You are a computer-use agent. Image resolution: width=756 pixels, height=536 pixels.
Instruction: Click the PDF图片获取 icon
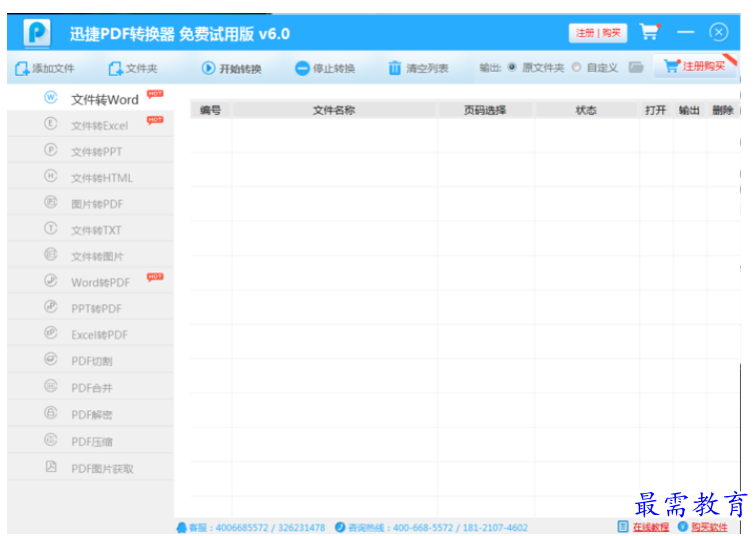51,466
